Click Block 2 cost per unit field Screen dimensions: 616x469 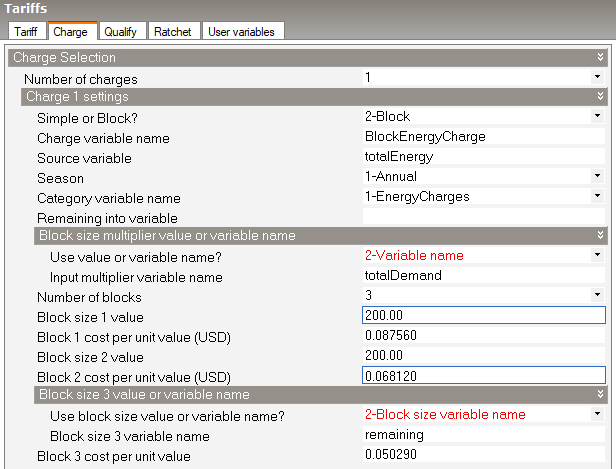point(483,375)
